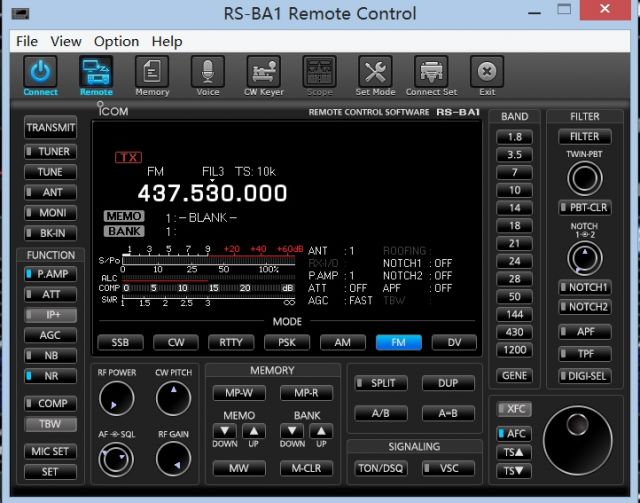Open the CW Keyer icon
Viewport: 640px width, 503px height.
264,73
